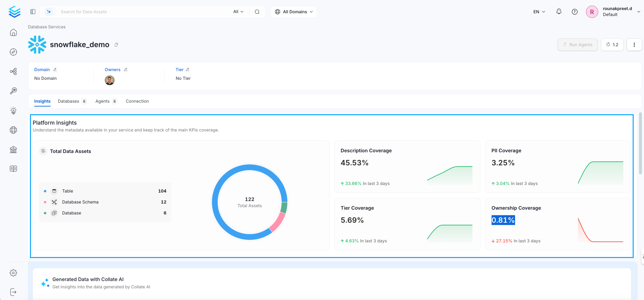This screenshot has height=300, width=644.
Task: Sign out using the logout icon
Action: point(13,292)
